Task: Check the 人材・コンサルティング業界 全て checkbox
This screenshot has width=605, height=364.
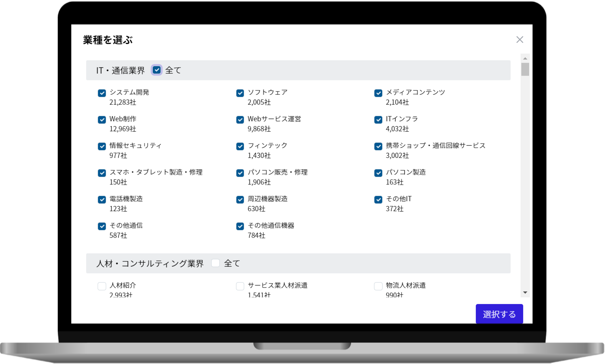Action: point(215,263)
